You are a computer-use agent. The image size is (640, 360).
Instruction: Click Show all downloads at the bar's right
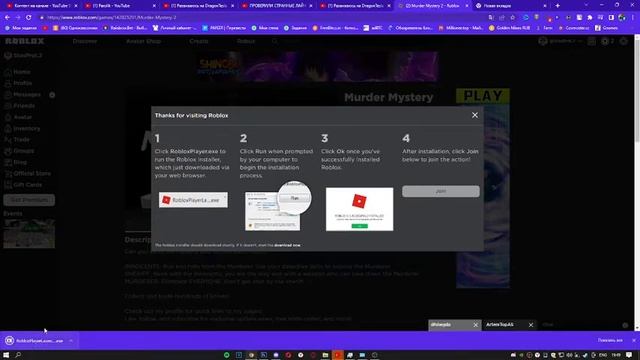tap(610, 340)
